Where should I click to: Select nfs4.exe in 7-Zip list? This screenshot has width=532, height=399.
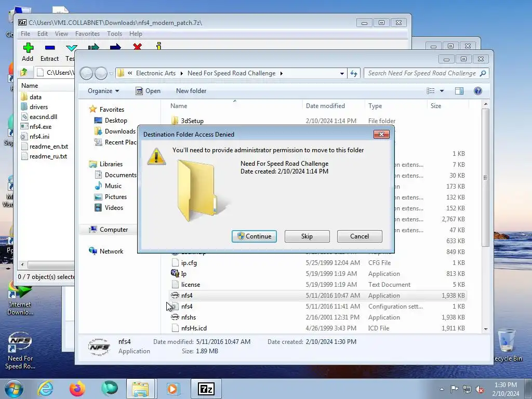(x=41, y=127)
